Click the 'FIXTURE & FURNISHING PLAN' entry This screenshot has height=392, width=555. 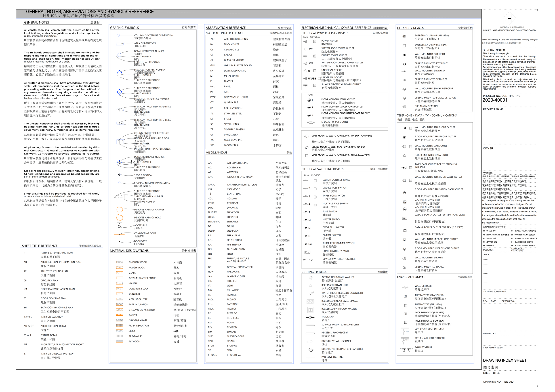point(57,253)
